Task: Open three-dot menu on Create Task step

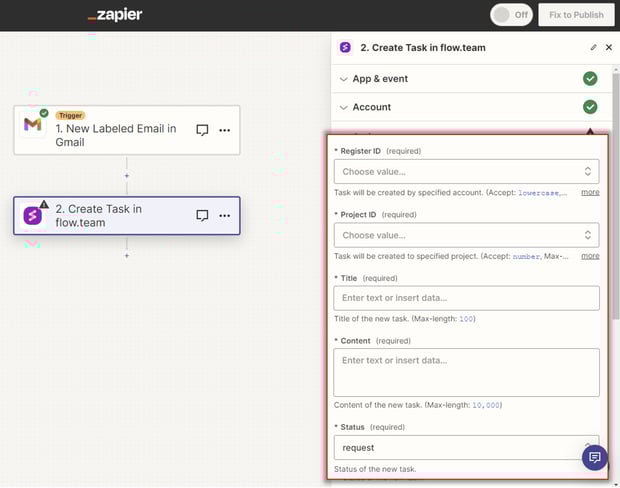Action: click(x=224, y=215)
